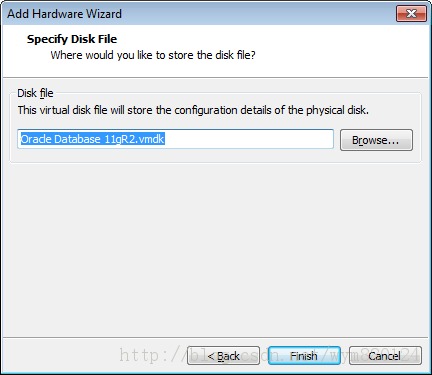
Task: Click empty space in disk file field
Action: 250,139
